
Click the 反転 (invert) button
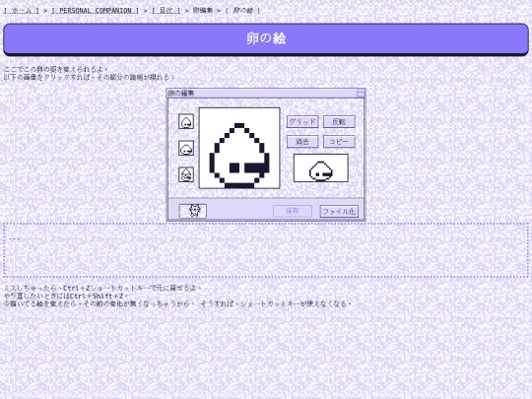(339, 122)
